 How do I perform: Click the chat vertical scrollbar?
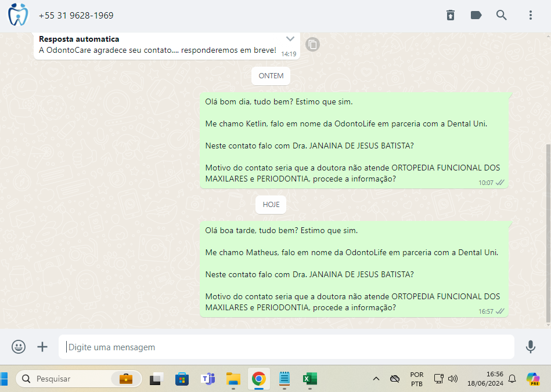coord(548,233)
